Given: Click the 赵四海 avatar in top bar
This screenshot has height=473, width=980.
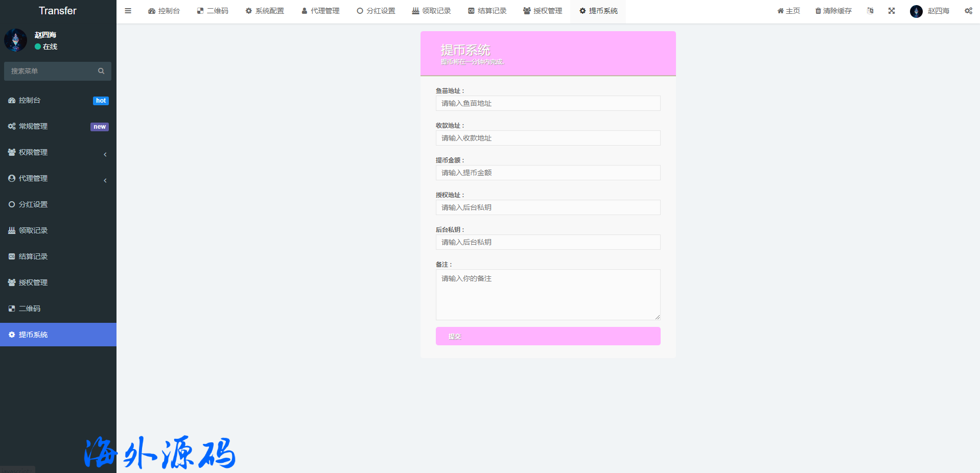Looking at the screenshot, I should (x=916, y=11).
